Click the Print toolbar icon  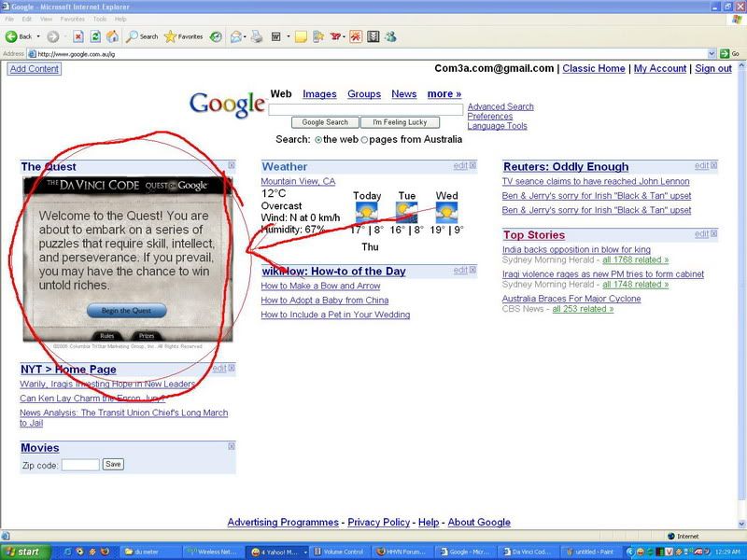click(x=257, y=36)
